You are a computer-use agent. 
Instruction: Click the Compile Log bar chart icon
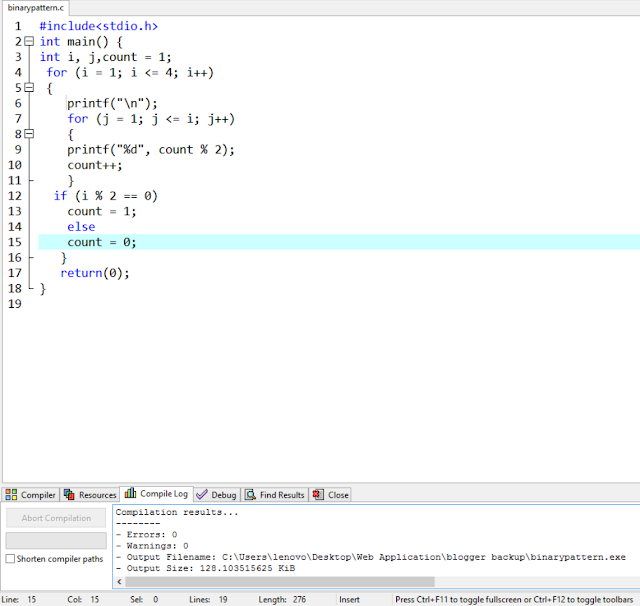tap(130, 493)
